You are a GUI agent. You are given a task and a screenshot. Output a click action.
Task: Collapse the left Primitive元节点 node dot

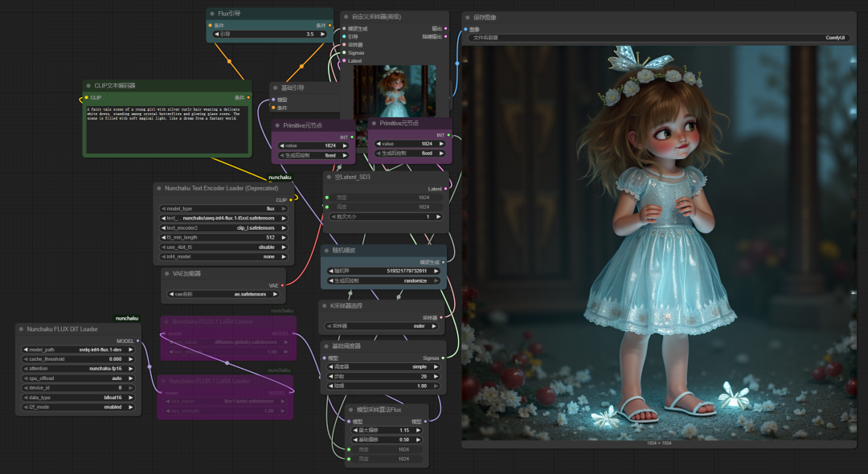[277, 125]
